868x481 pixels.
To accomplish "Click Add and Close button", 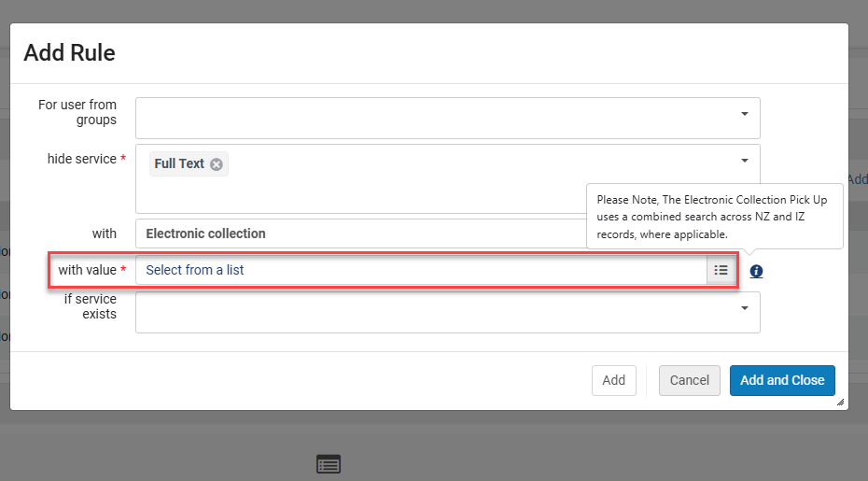I will coord(781,380).
